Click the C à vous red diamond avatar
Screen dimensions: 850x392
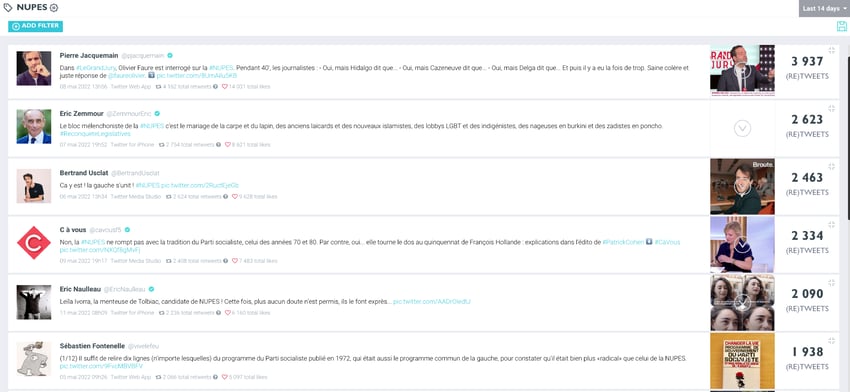coord(34,242)
